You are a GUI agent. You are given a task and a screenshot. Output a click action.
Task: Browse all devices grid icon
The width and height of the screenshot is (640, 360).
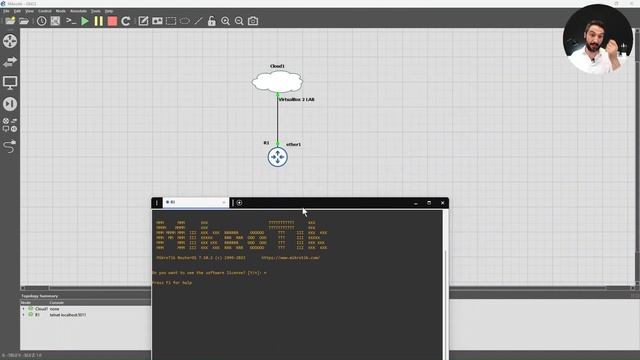10,125
